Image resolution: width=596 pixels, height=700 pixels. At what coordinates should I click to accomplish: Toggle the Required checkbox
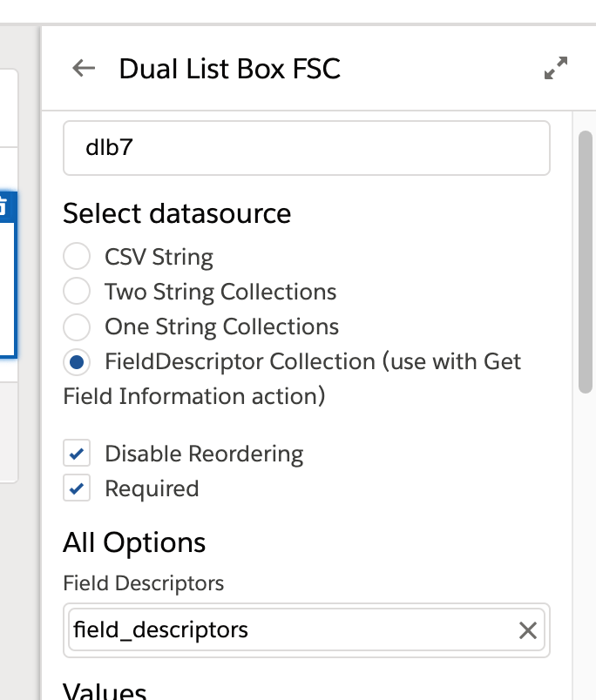77,488
